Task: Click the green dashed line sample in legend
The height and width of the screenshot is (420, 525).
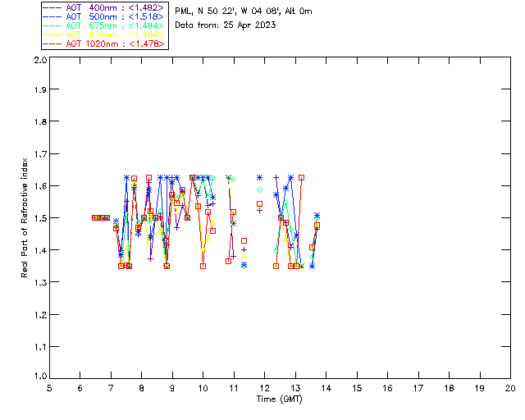Action: [52, 25]
